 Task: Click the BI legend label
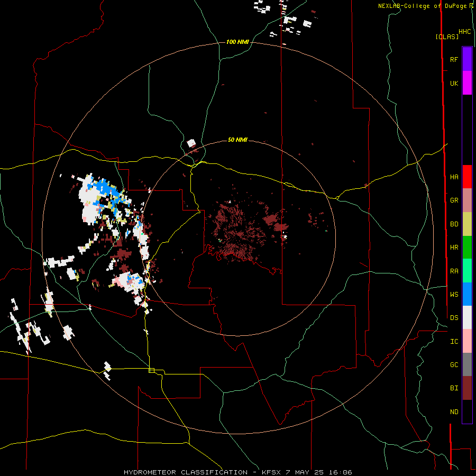tap(454, 388)
